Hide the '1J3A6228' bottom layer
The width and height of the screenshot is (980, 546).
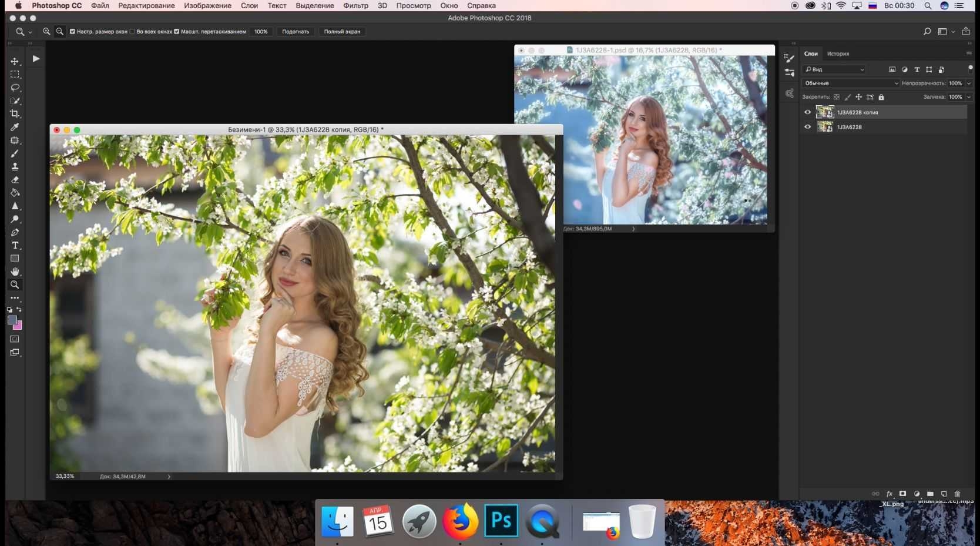tap(807, 127)
